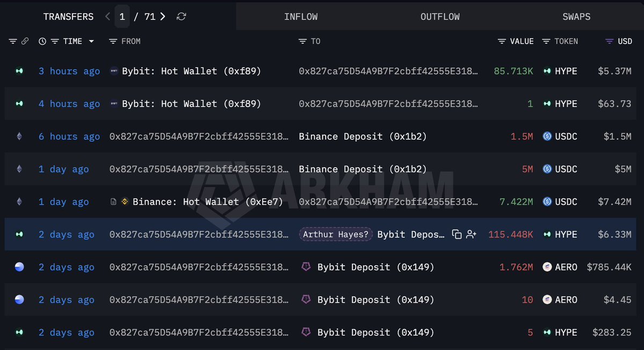Image resolution: width=644 pixels, height=350 pixels.
Task: Click the 1.762M value cell
Action: [x=516, y=267]
